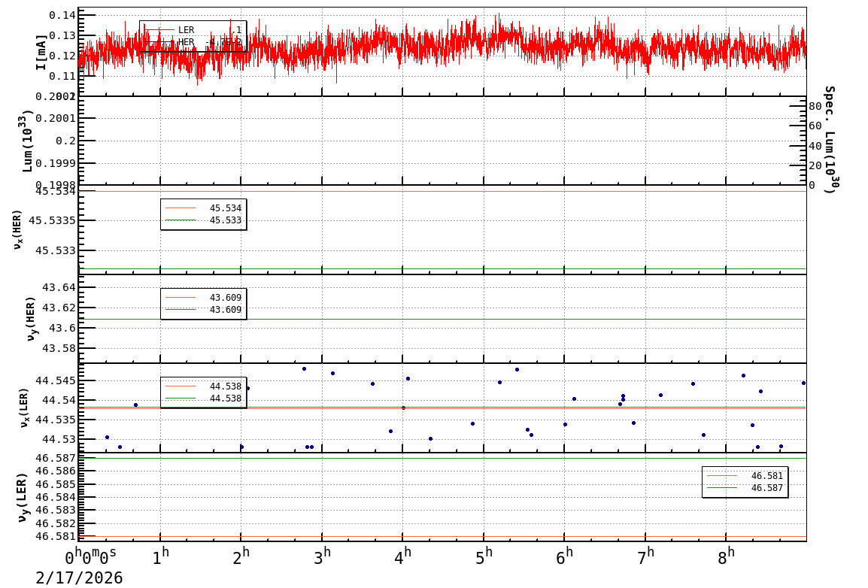Click the HER legend entry in current plot

186,42
